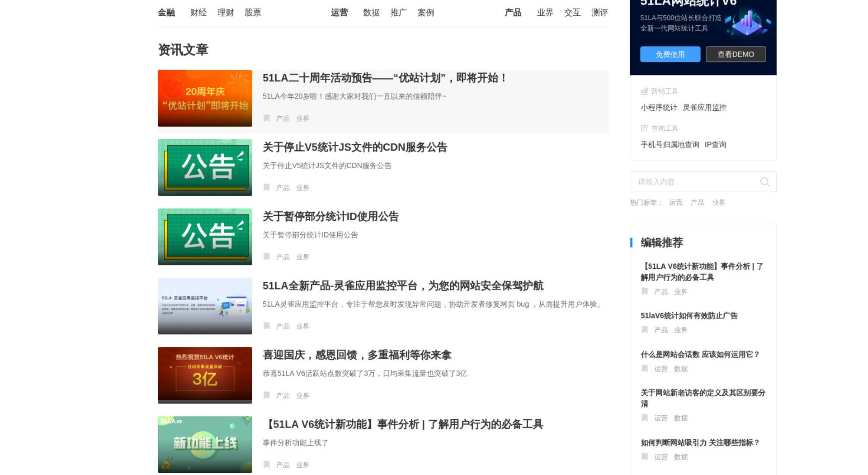Open 公告 thumbnail for V5统计JS文件 article
The width and height of the screenshot is (868, 475).
point(205,167)
